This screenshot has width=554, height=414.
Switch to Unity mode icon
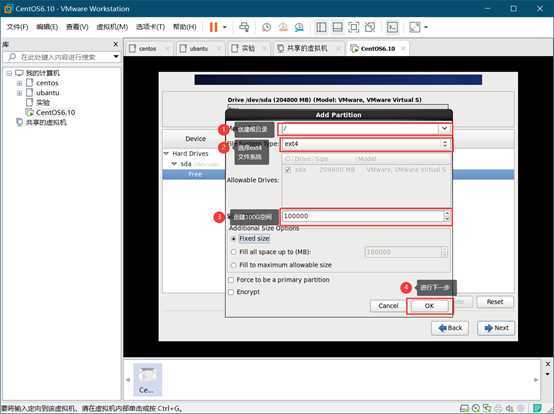370,27
